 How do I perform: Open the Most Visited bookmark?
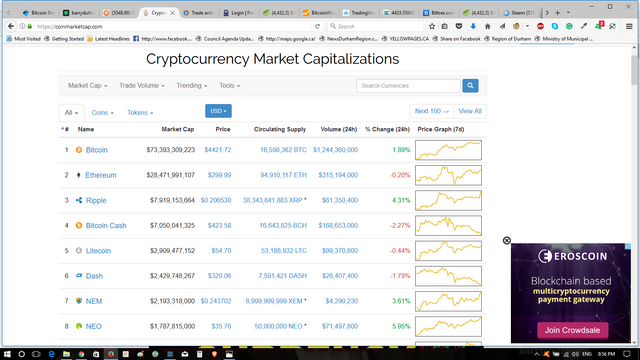click(x=24, y=39)
